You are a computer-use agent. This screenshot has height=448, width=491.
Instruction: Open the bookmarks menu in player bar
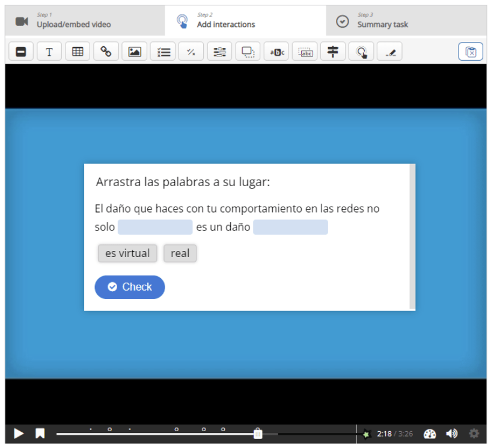40,434
